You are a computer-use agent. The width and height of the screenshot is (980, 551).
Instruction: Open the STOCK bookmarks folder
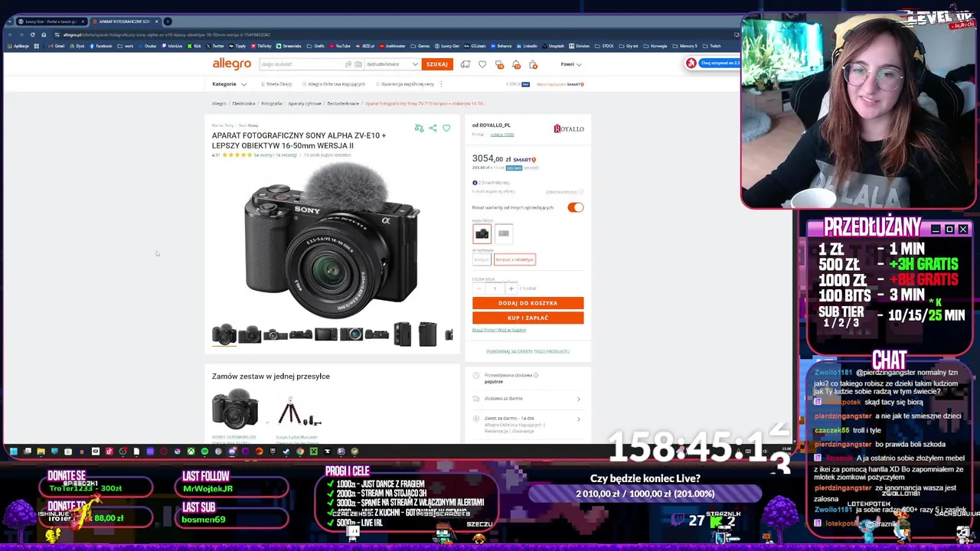(x=604, y=46)
